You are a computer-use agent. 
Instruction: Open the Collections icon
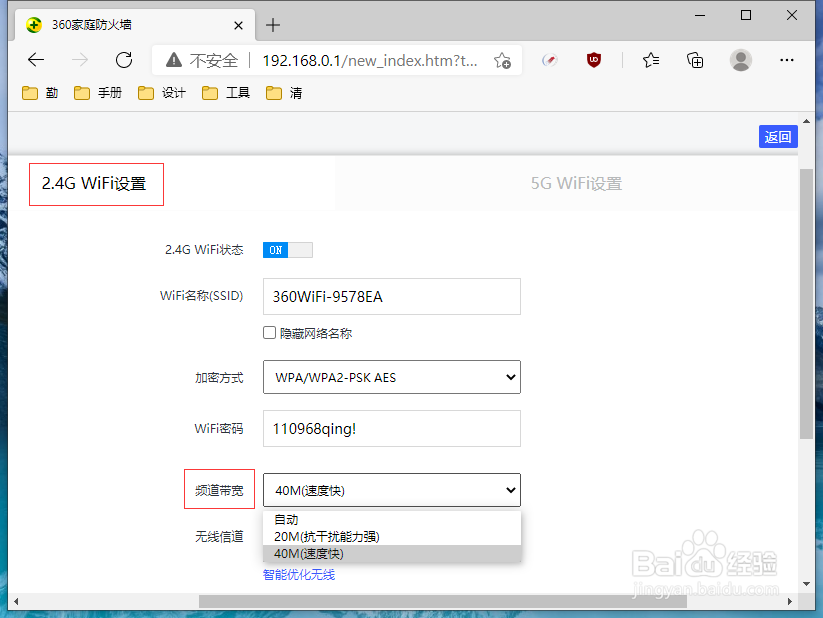[x=695, y=60]
